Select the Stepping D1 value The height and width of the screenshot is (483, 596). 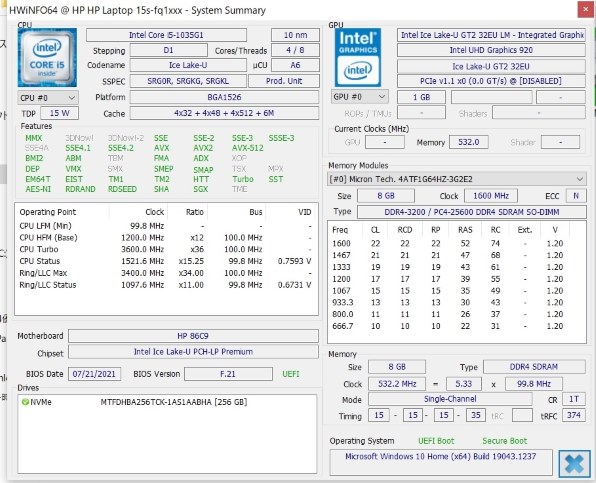click(168, 50)
